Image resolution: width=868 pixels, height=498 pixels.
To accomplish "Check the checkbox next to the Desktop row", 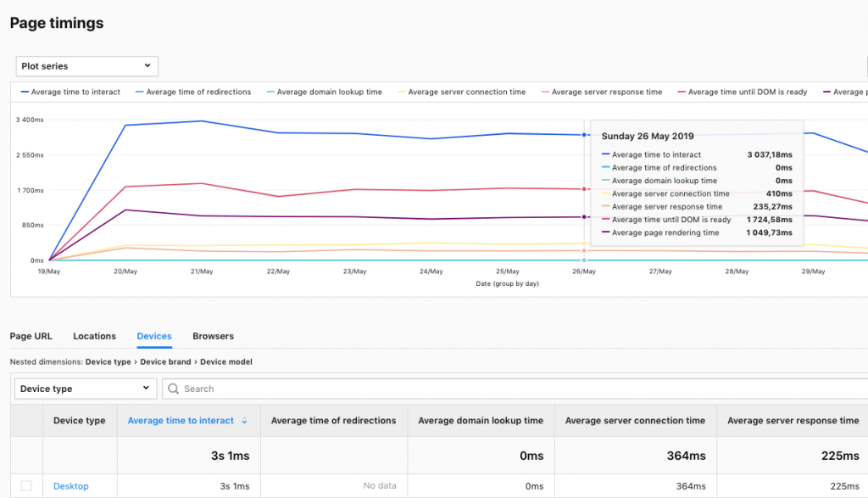I will [x=26, y=485].
